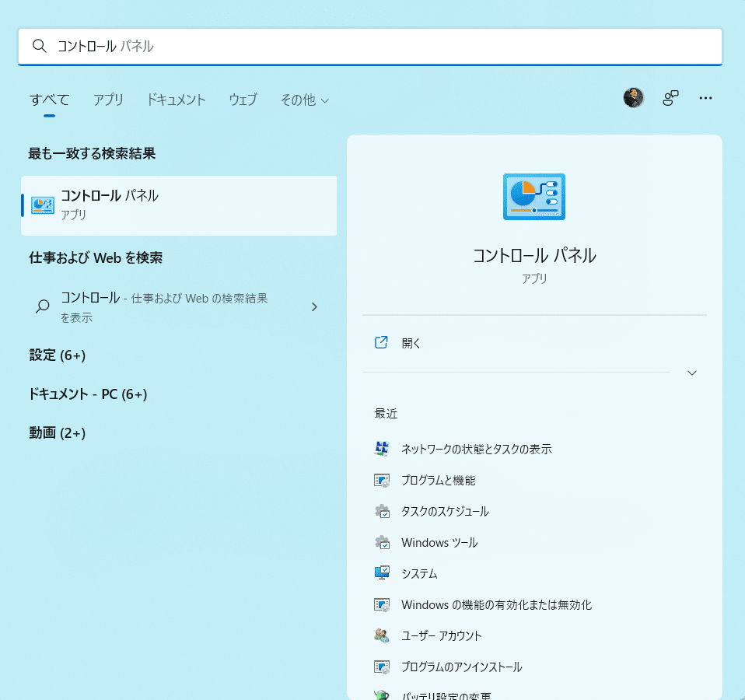Open the three-dot more options menu
This screenshot has height=700, width=745.
point(705,98)
